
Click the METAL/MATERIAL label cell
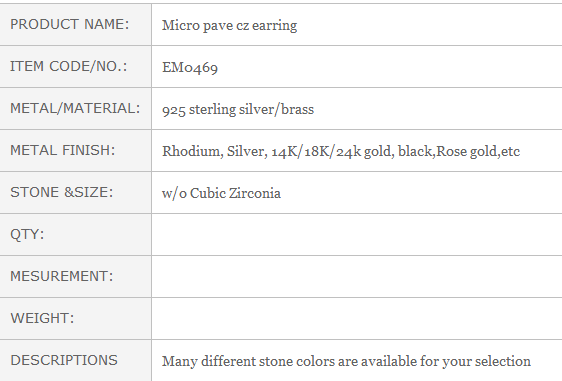click(x=75, y=108)
